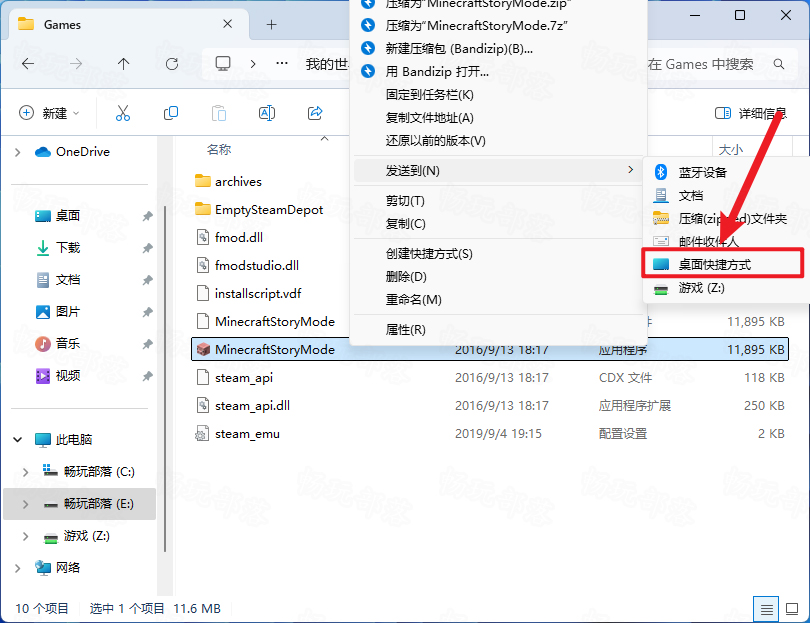
Task: Refresh the Games folder view
Action: 172,64
